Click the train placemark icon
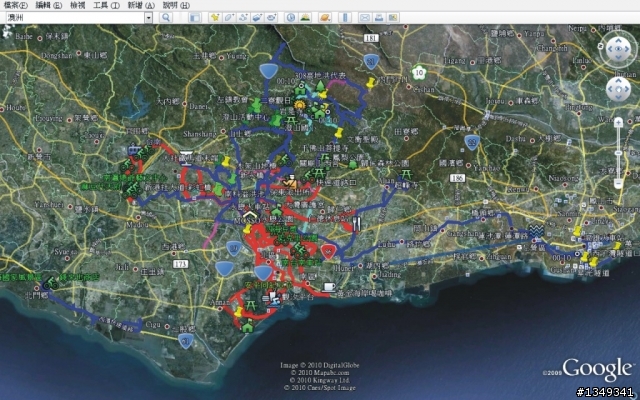 (133, 151)
